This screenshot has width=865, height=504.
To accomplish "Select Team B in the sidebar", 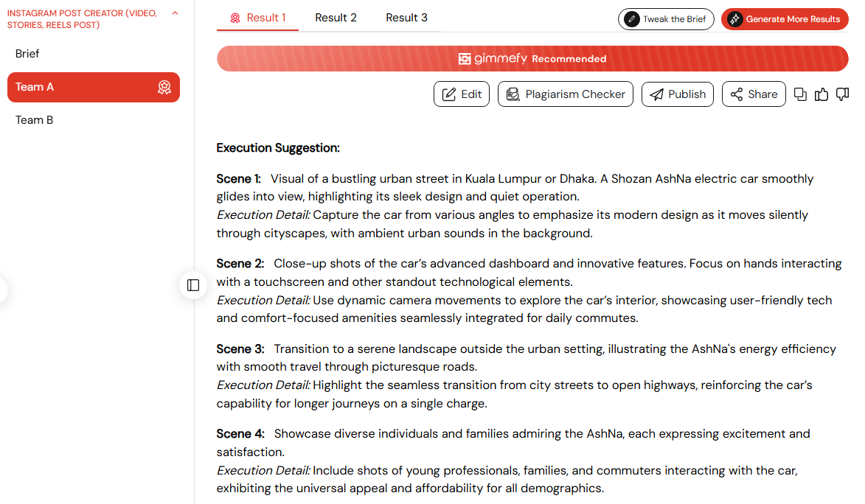I will click(x=34, y=120).
